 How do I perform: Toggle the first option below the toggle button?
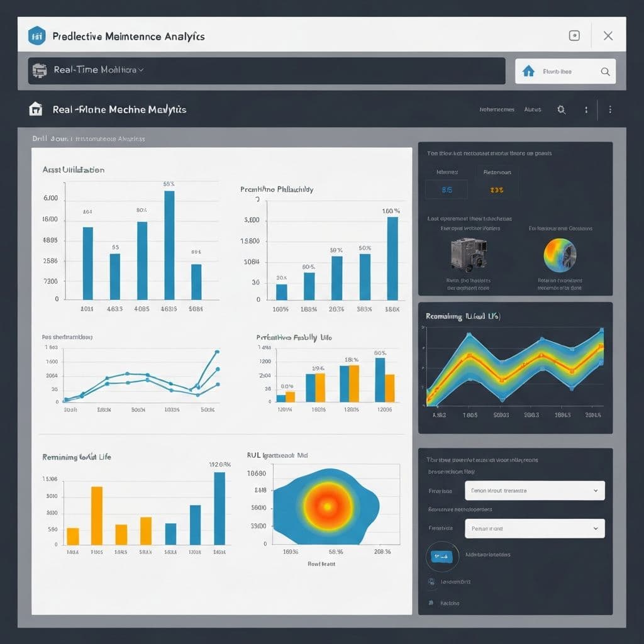(431, 582)
